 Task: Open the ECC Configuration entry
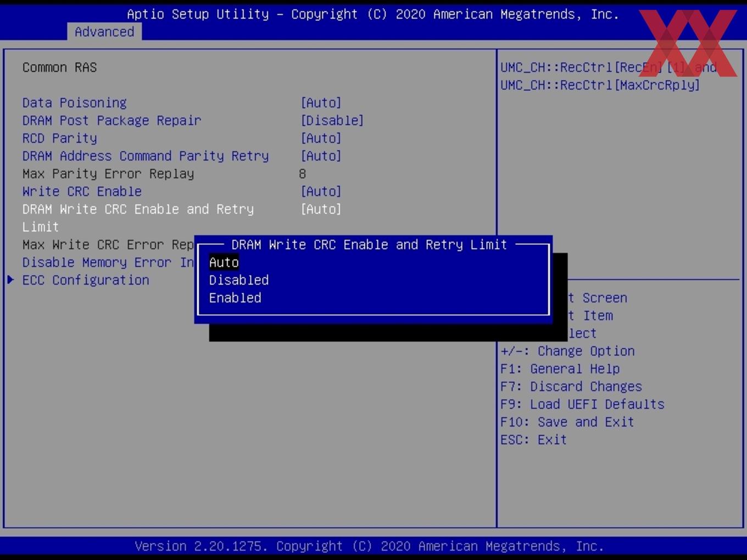[x=86, y=280]
